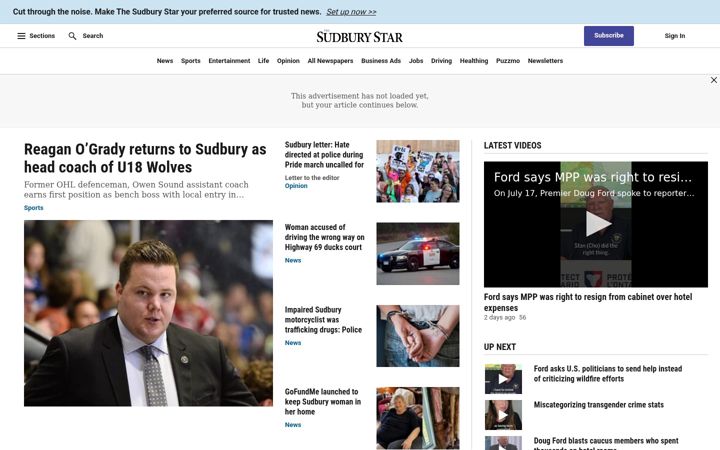Open the Pride march crowd photo
The image size is (720, 450).
[x=418, y=171]
